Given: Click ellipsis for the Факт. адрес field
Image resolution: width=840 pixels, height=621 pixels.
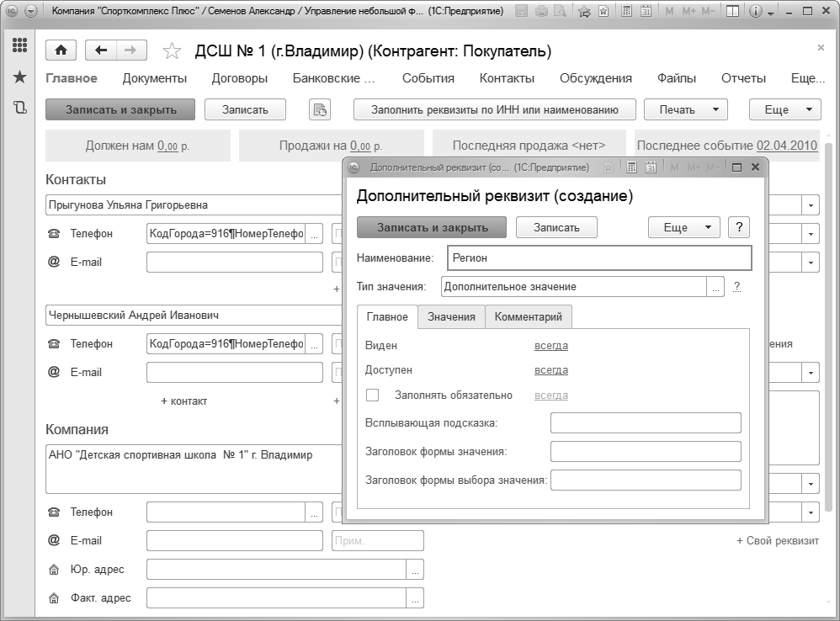Looking at the screenshot, I should 415,598.
